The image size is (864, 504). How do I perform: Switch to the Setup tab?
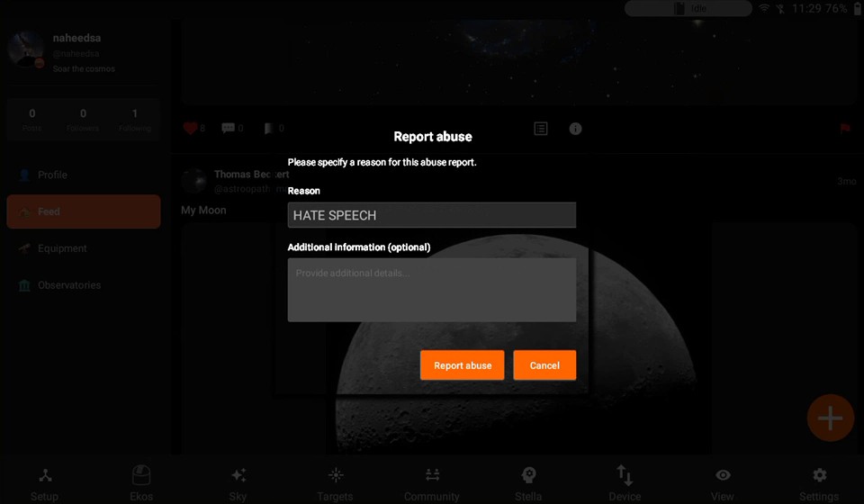tap(45, 483)
